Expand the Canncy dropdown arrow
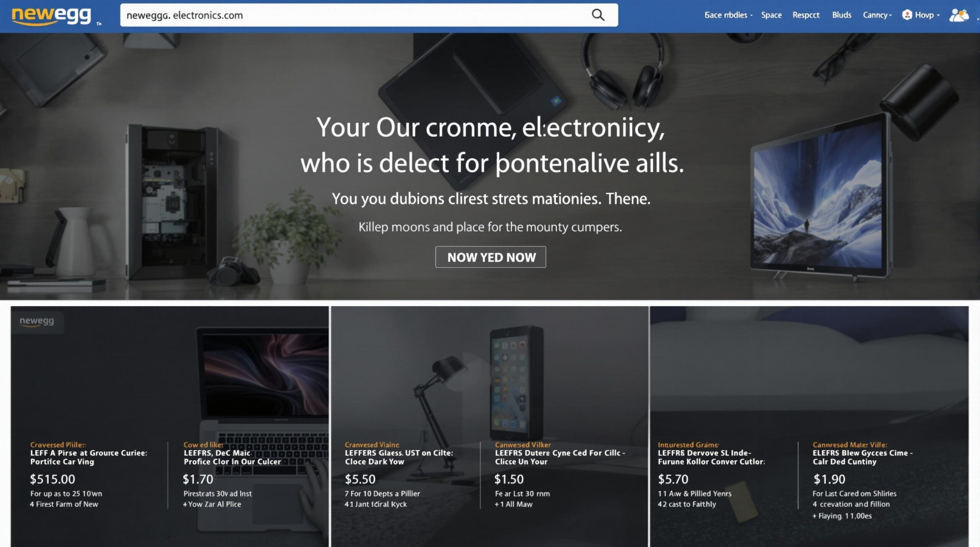 click(x=890, y=15)
